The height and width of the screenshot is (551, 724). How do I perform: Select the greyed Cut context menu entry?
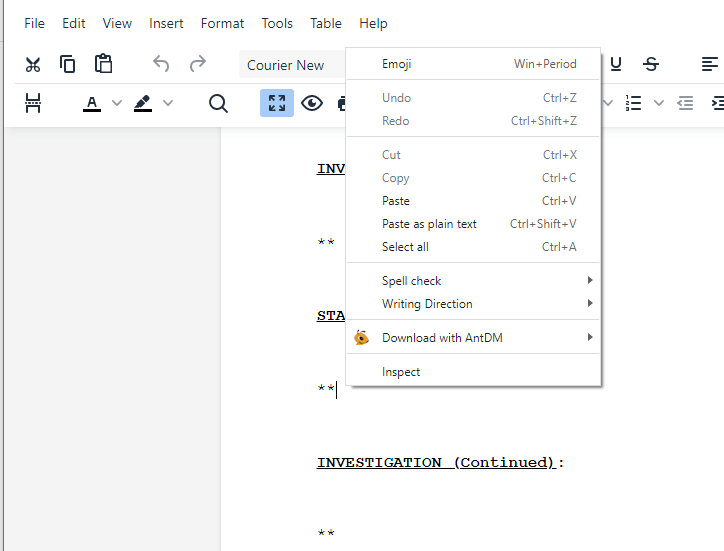pyautogui.click(x=473, y=155)
